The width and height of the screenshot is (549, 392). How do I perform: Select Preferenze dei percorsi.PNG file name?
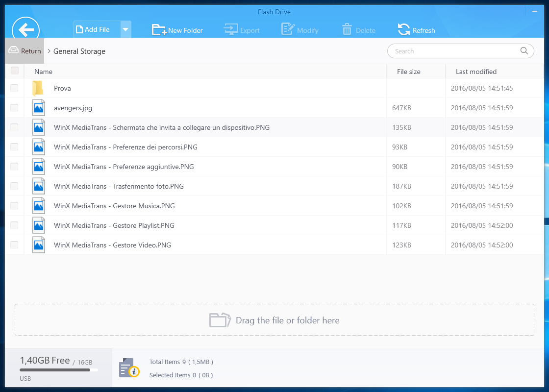click(125, 147)
